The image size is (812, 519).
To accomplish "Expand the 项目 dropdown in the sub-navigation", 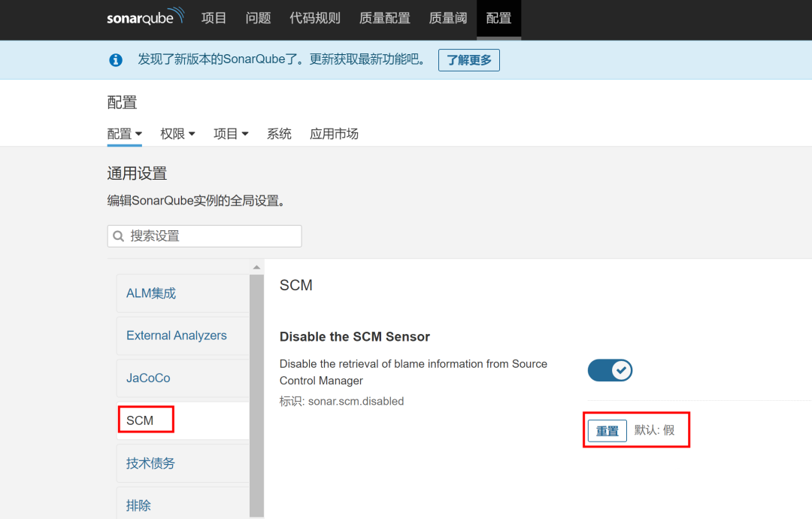I will [231, 134].
